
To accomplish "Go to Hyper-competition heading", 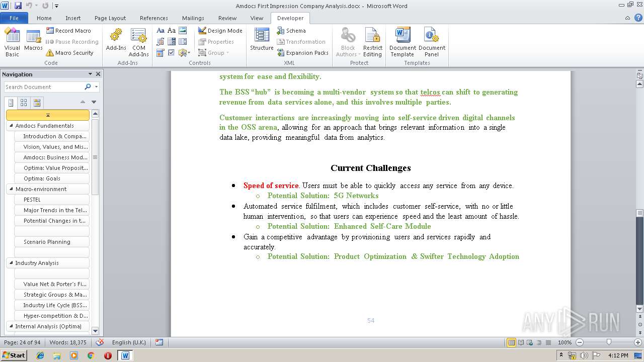I will pyautogui.click(x=52, y=316).
